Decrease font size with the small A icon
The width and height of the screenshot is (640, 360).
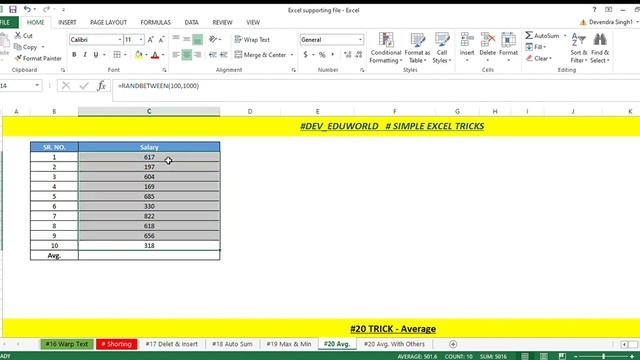162,40
